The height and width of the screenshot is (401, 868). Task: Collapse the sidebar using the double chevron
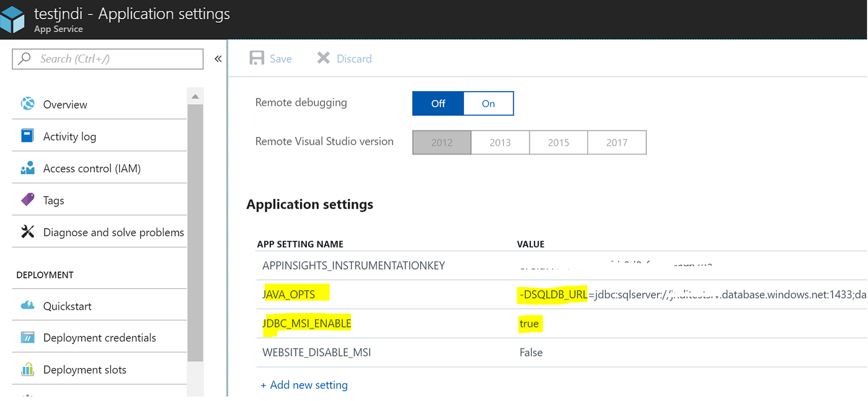[218, 58]
